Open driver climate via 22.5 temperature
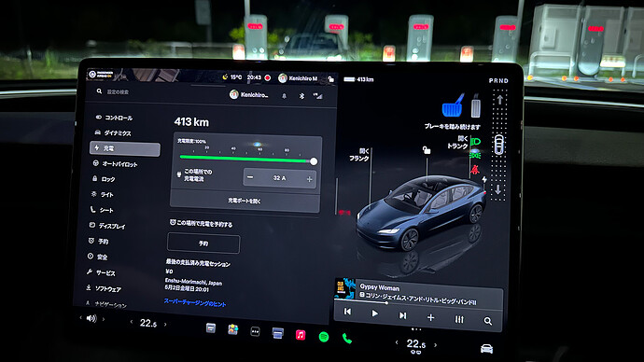The height and width of the screenshot is (362, 644). click(148, 323)
